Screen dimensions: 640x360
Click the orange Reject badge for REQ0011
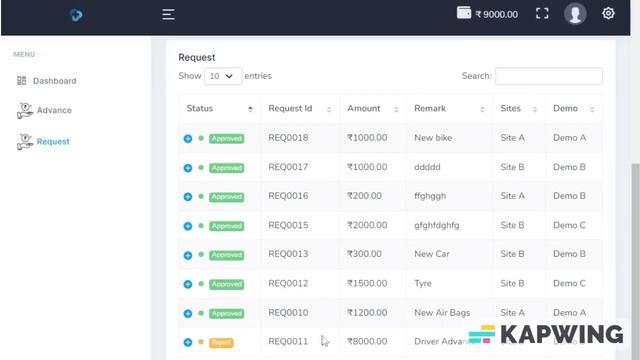coord(221,342)
